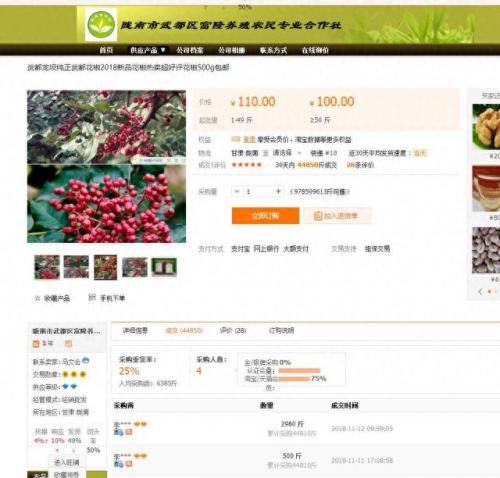Image resolution: width=500 pixels, height=478 pixels.
Task: Switch to the 评价 (28) tab
Action: [233, 331]
